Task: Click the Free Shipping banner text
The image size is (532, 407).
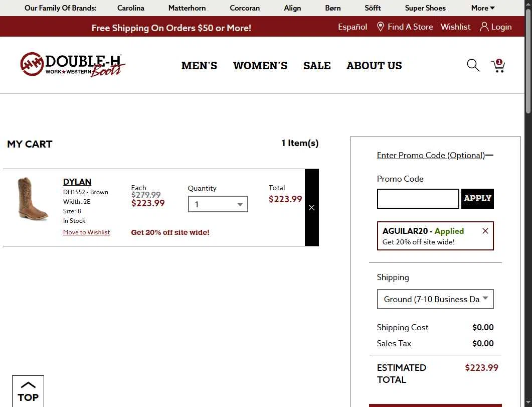Action: pyautogui.click(x=171, y=28)
